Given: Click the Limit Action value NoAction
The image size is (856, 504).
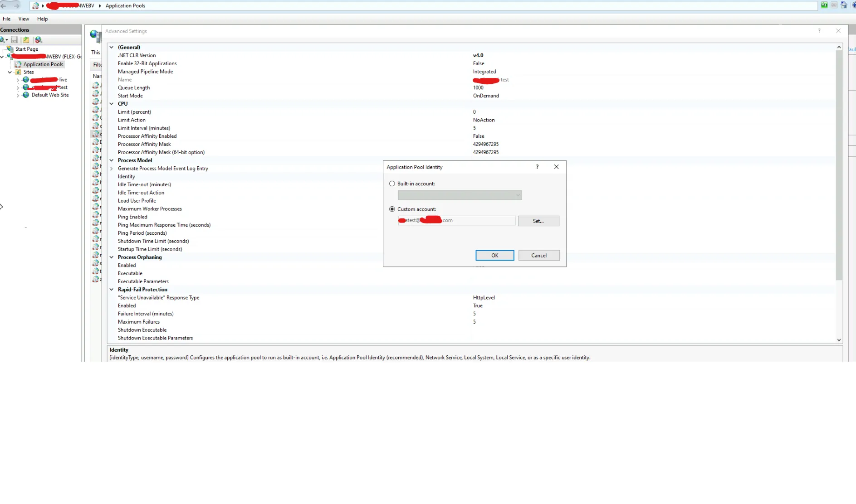Looking at the screenshot, I should [484, 120].
